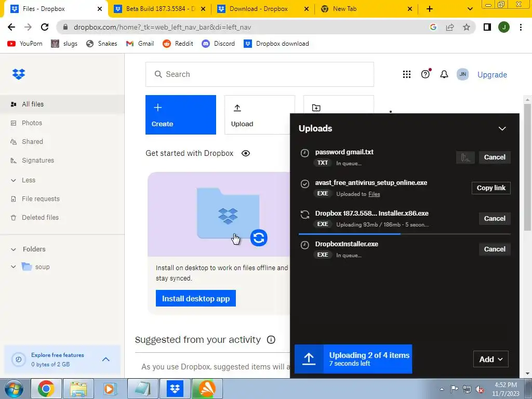Image resolution: width=532 pixels, height=399 pixels.
Task: Click the Dropbox logo in sidebar
Action: coord(19,74)
